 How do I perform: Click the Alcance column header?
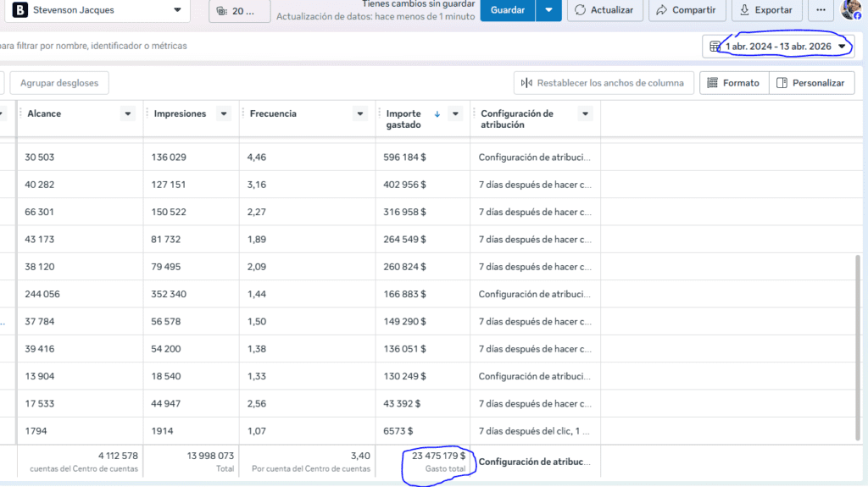coord(44,113)
